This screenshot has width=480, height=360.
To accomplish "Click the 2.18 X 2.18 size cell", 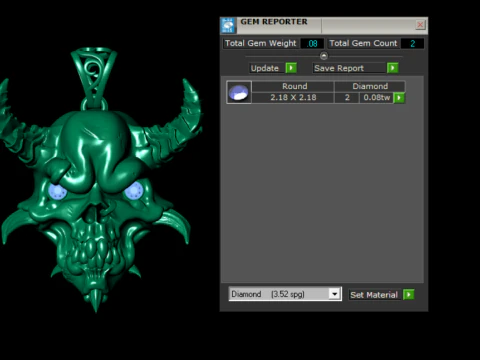I will click(x=293, y=98).
